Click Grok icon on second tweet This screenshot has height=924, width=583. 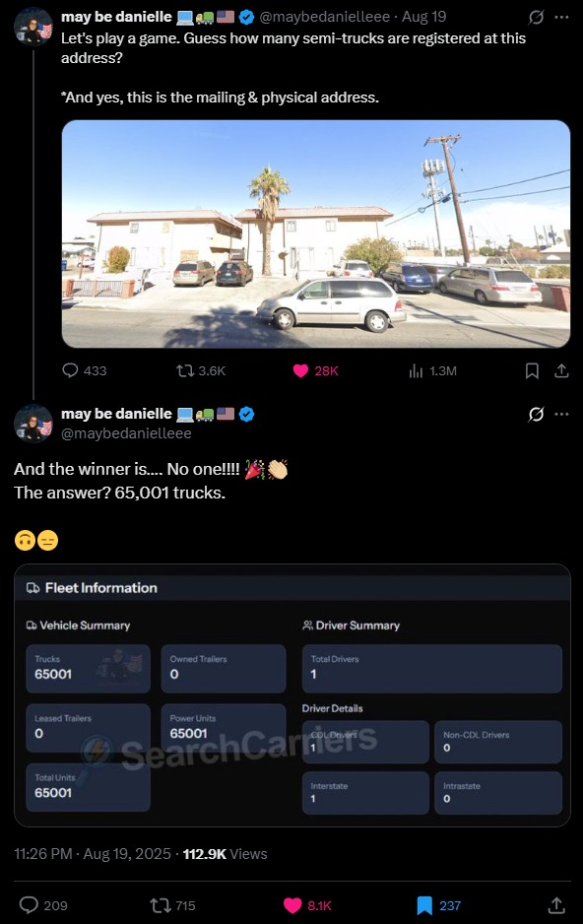[x=536, y=415]
